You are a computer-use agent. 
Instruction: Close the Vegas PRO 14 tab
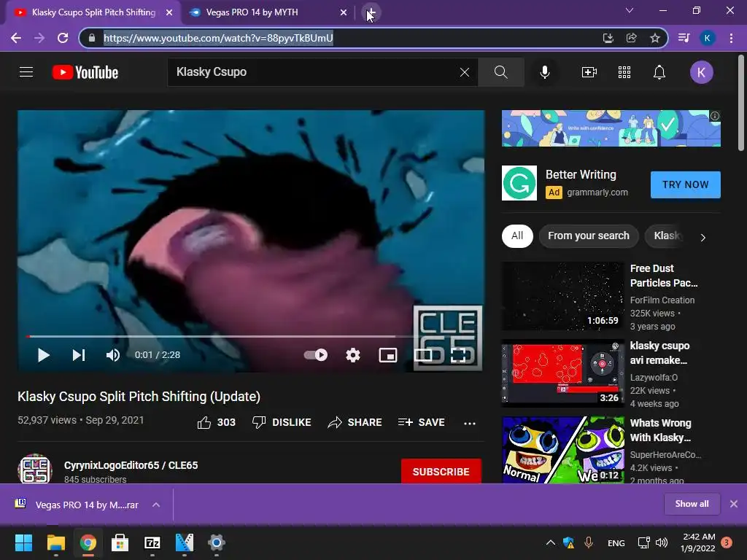[344, 13]
